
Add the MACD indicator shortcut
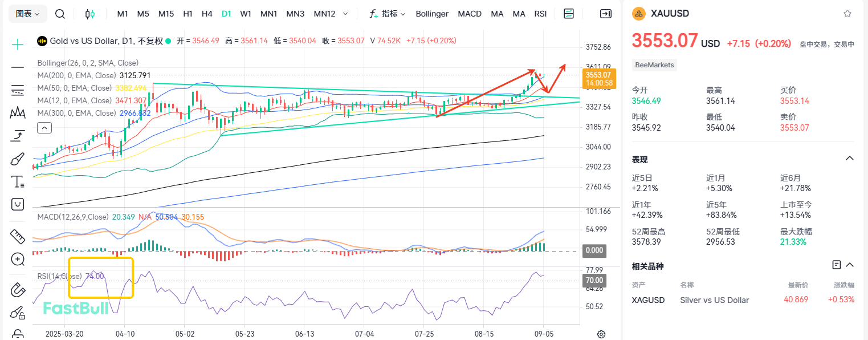(470, 14)
